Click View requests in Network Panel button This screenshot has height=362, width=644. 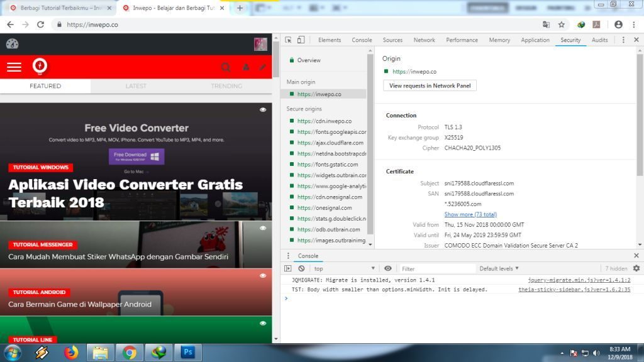[430, 85]
